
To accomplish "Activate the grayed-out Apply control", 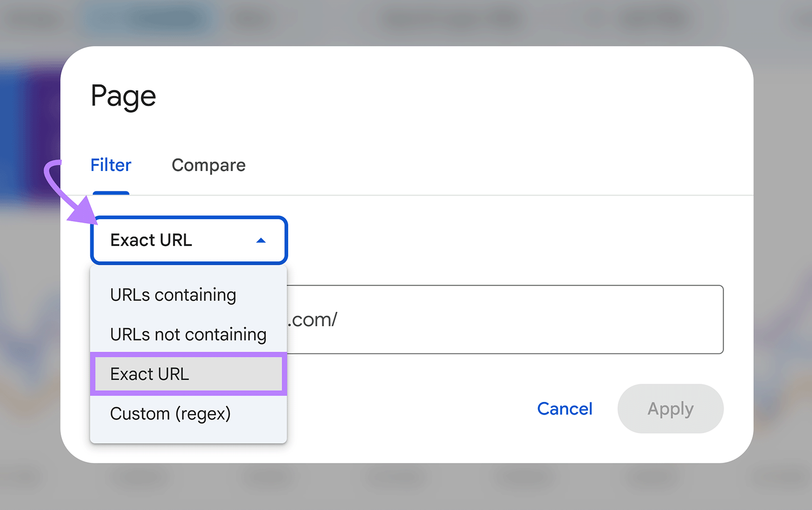I will tap(670, 409).
